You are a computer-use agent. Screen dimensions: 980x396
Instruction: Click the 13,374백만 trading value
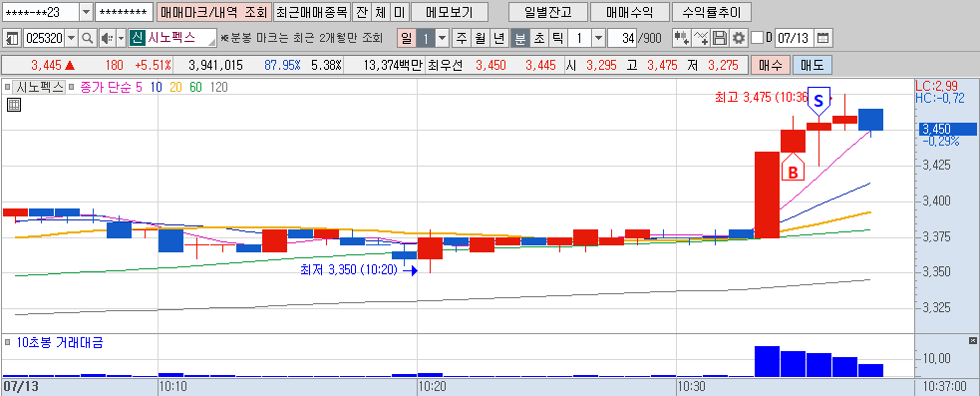pos(393,65)
